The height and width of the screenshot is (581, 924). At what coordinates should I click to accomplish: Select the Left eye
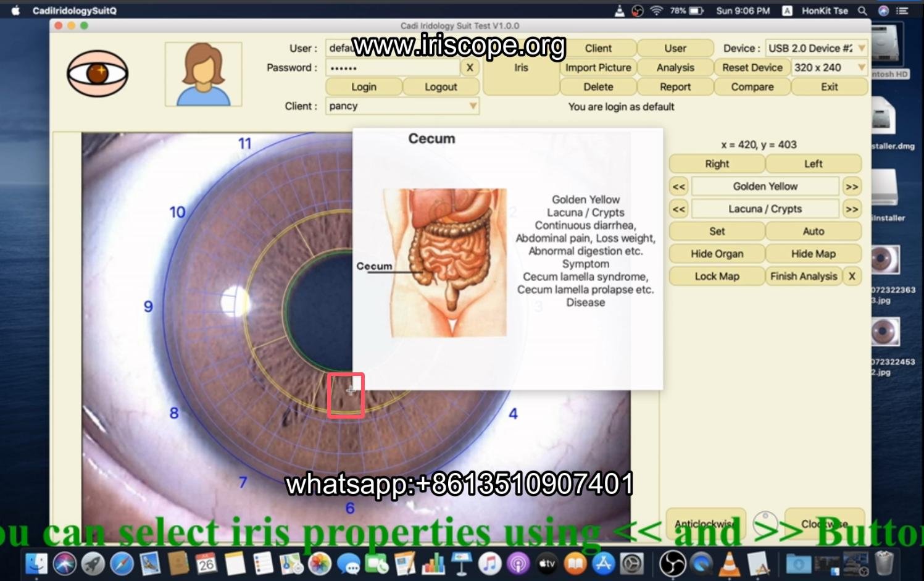[x=814, y=164]
